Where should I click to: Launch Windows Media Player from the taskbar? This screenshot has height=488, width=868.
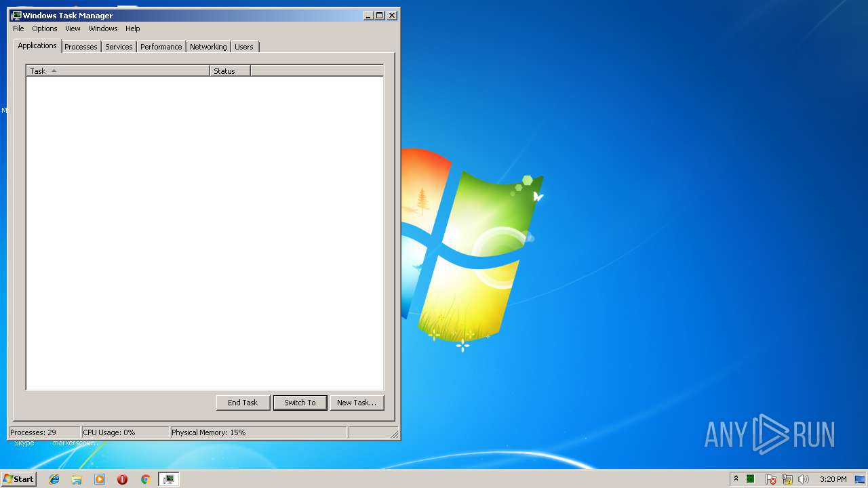(100, 479)
